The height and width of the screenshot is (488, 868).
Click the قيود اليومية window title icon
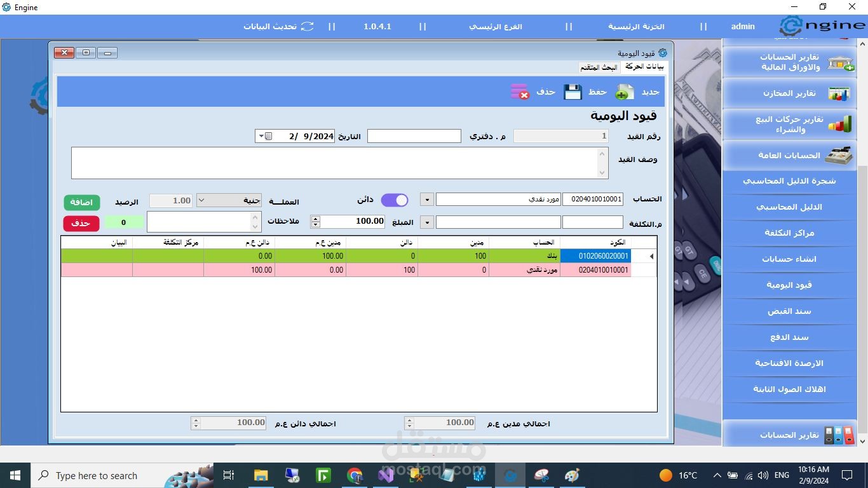[663, 53]
